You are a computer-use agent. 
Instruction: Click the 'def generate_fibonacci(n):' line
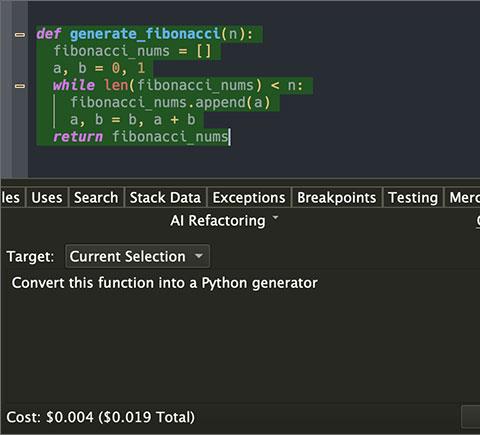(x=145, y=34)
